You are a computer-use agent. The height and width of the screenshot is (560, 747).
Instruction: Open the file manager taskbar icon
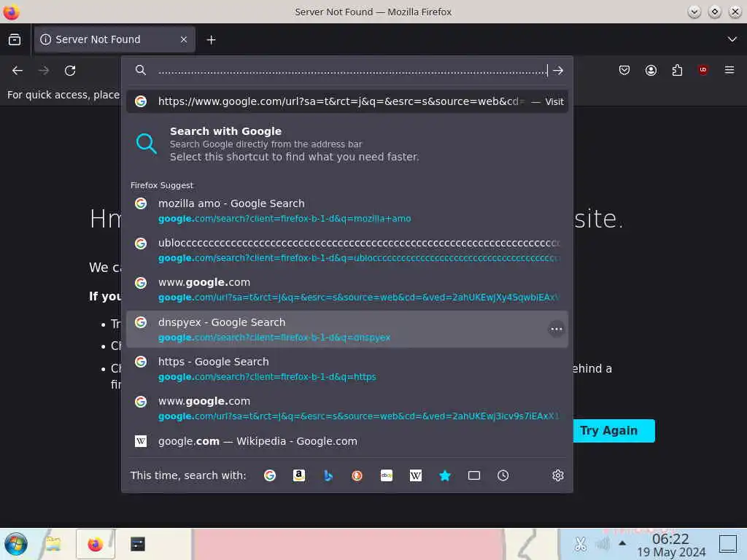coord(53,544)
